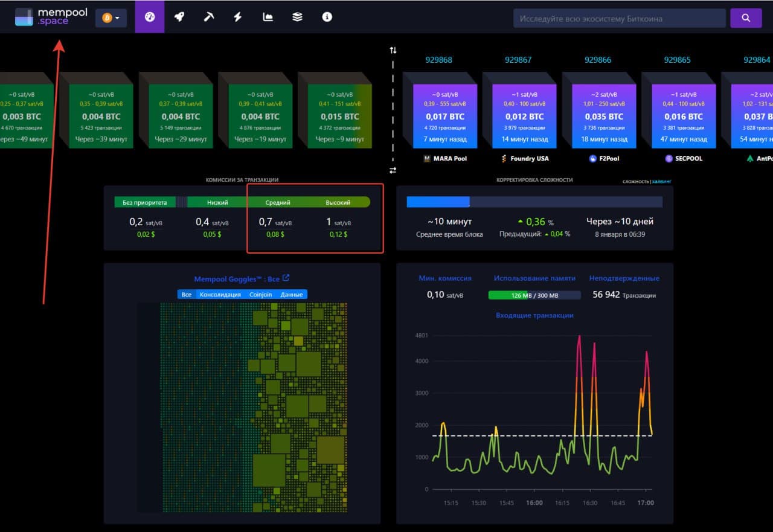Open the Foundry USA pool link
This screenshot has height=532, width=773.
[524, 158]
